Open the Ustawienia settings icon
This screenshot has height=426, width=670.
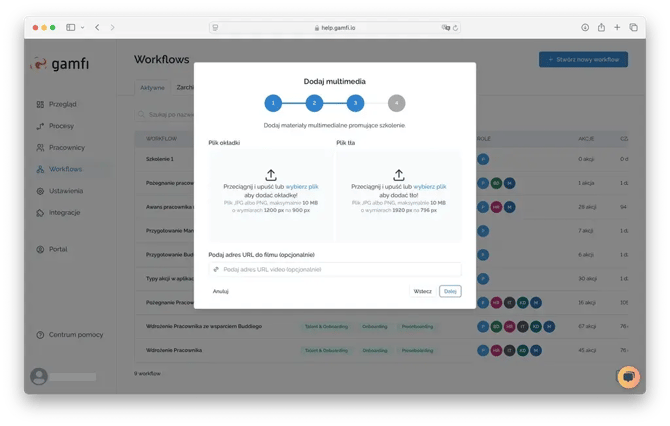[40, 191]
